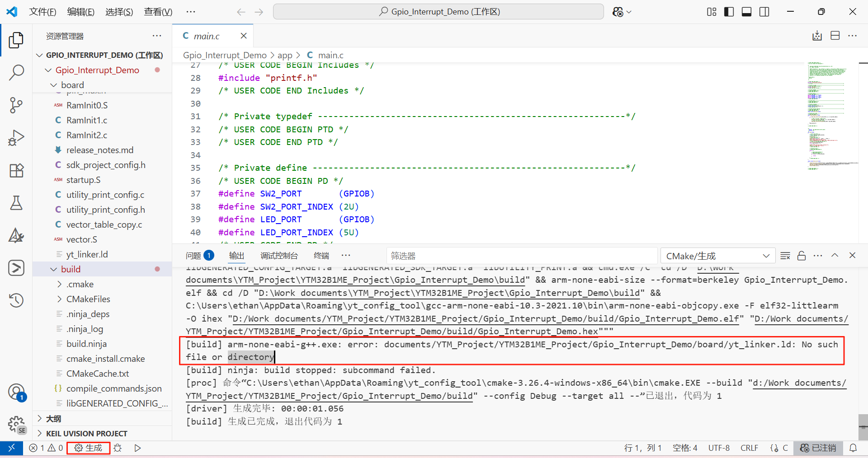This screenshot has width=868, height=458.
Task: Click the 筛选器 filter input
Action: [x=522, y=256]
